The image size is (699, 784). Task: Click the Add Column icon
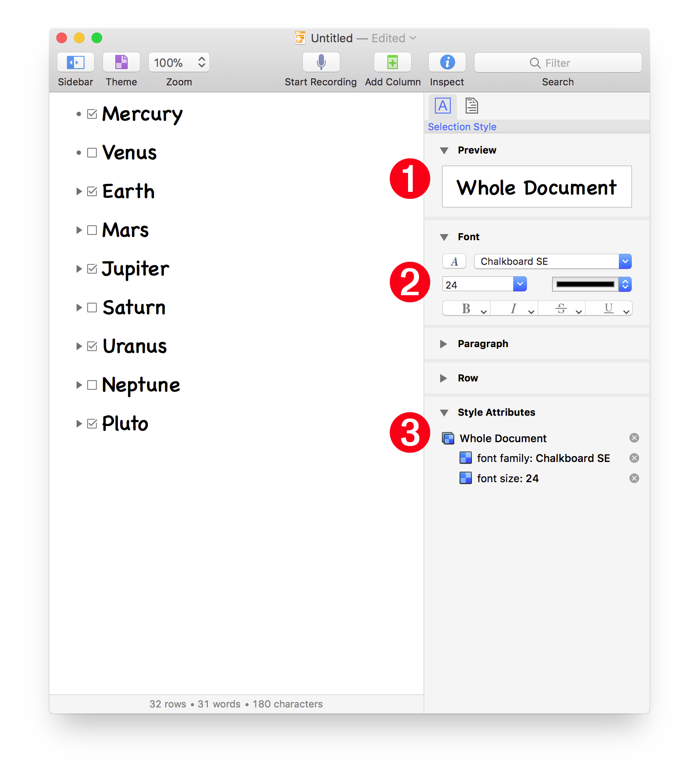[x=392, y=62]
